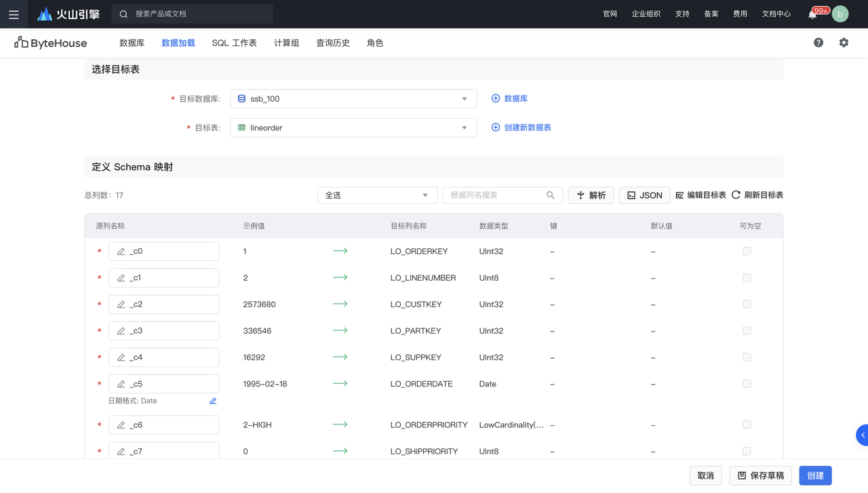Expand the blue side panel arrow
The image size is (868, 493).
pyautogui.click(x=862, y=435)
